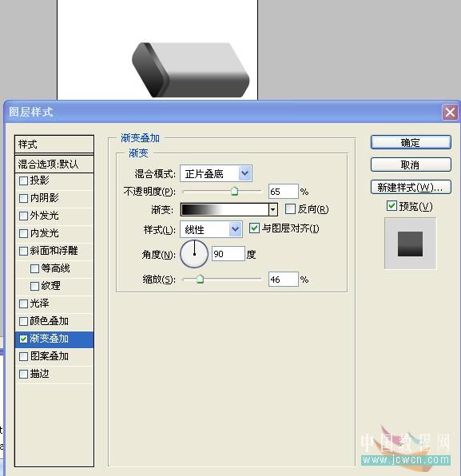
Task: Click the scale value field showing 46
Action: (284, 280)
